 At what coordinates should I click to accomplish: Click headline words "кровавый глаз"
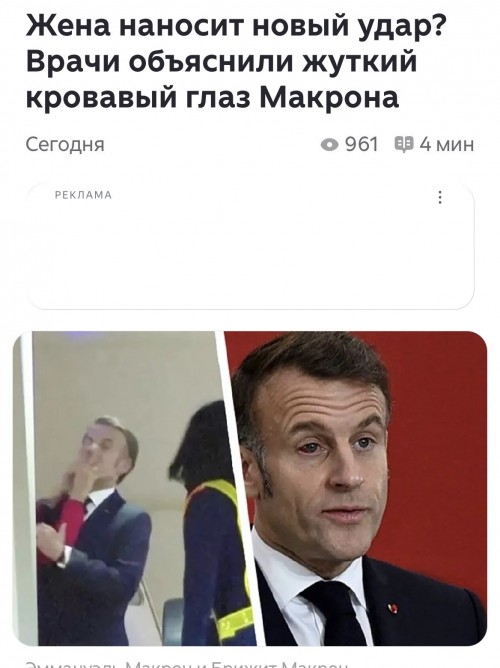[x=138, y=98]
